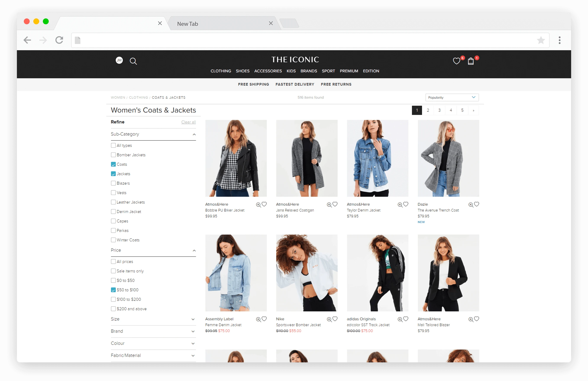Check the Winter Coats filter
The height and width of the screenshot is (381, 588).
click(x=113, y=240)
